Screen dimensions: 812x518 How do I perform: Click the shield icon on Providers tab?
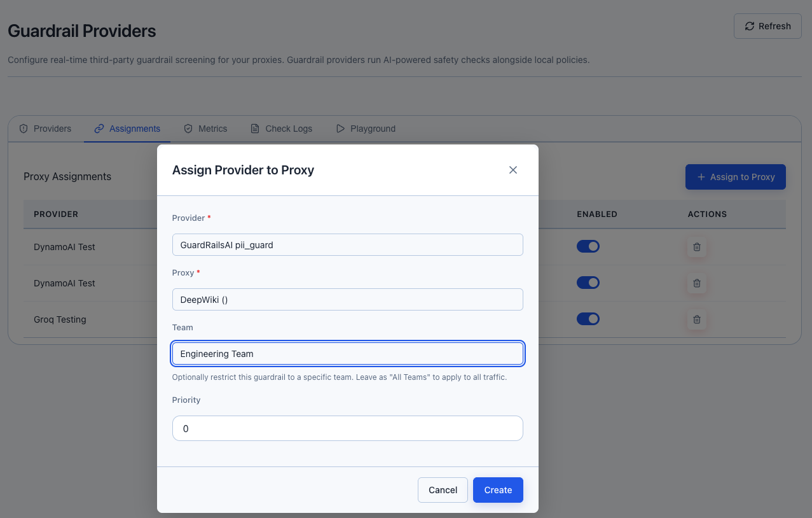[24, 129]
